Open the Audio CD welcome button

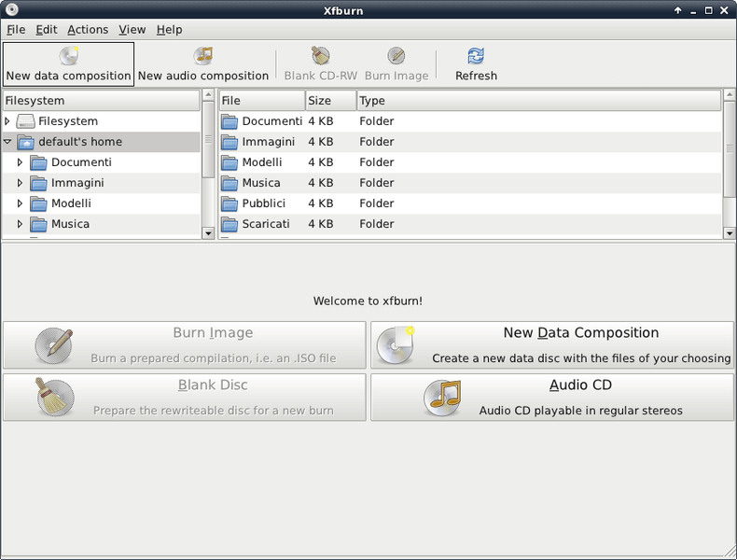pyautogui.click(x=551, y=398)
